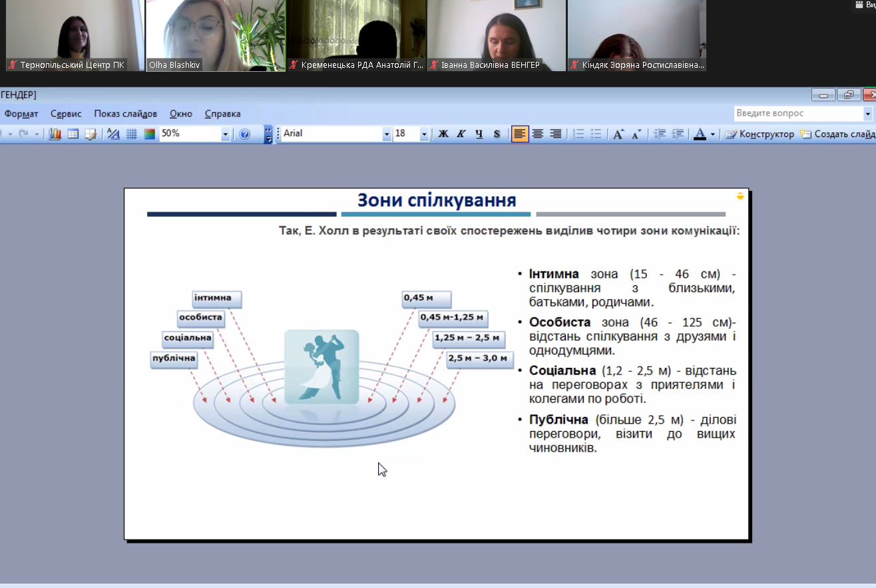Toggle text shadow (S) formatting

click(497, 134)
